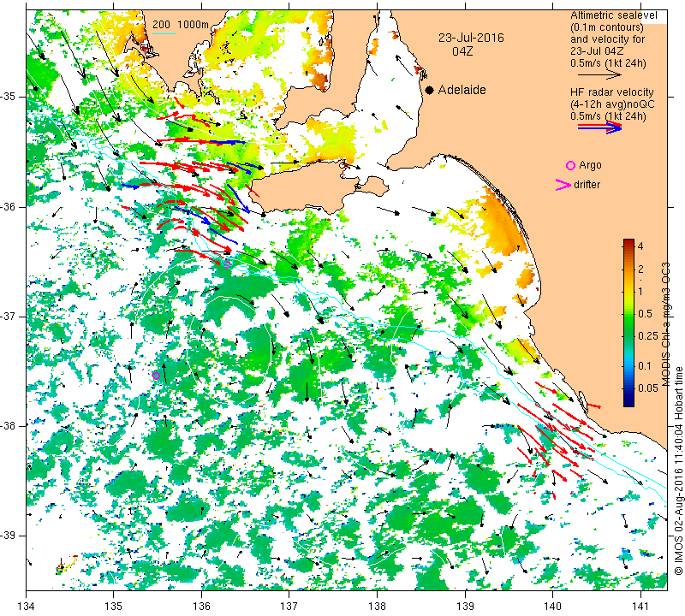
Task: Click the longitude axis label '138'
Action: pos(377,607)
